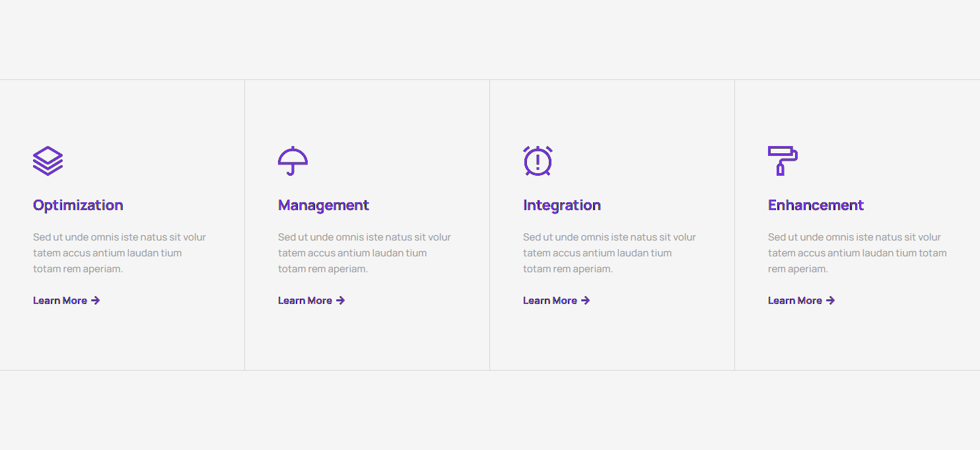Click the arrow icon after Integration's Learn More
980x450 pixels.
click(586, 301)
